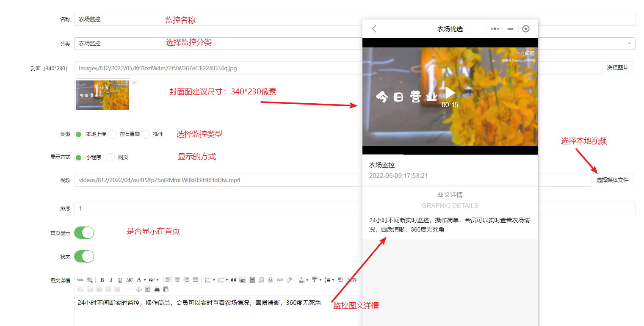
Task: Click the paste clipboard icon in toolbar
Action: pos(166,289)
